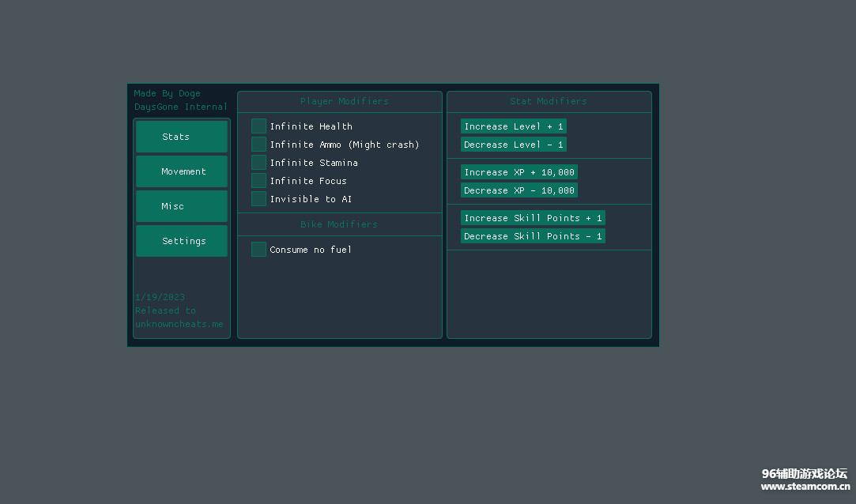
Task: Click Increase XP + 10,000
Action: point(519,172)
